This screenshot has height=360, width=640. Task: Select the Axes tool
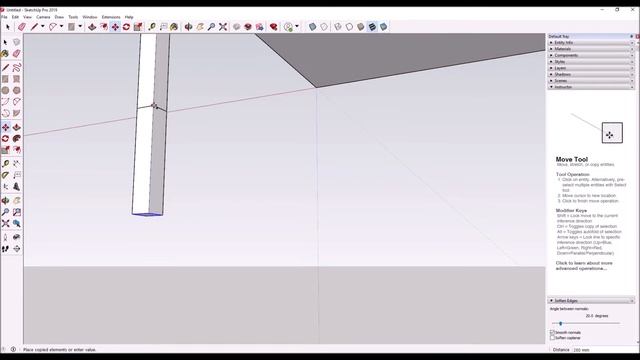pyautogui.click(x=5, y=187)
